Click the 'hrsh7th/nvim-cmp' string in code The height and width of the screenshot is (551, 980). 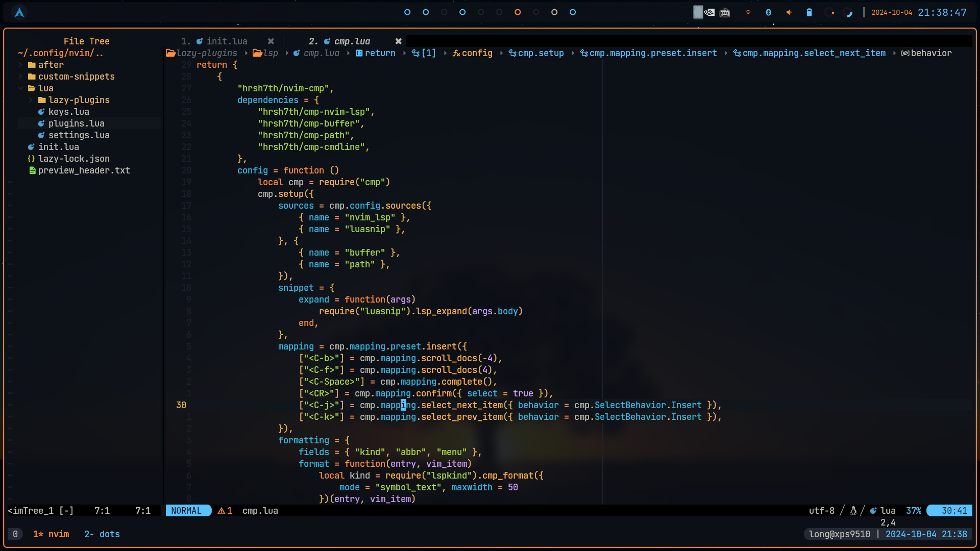coord(283,88)
